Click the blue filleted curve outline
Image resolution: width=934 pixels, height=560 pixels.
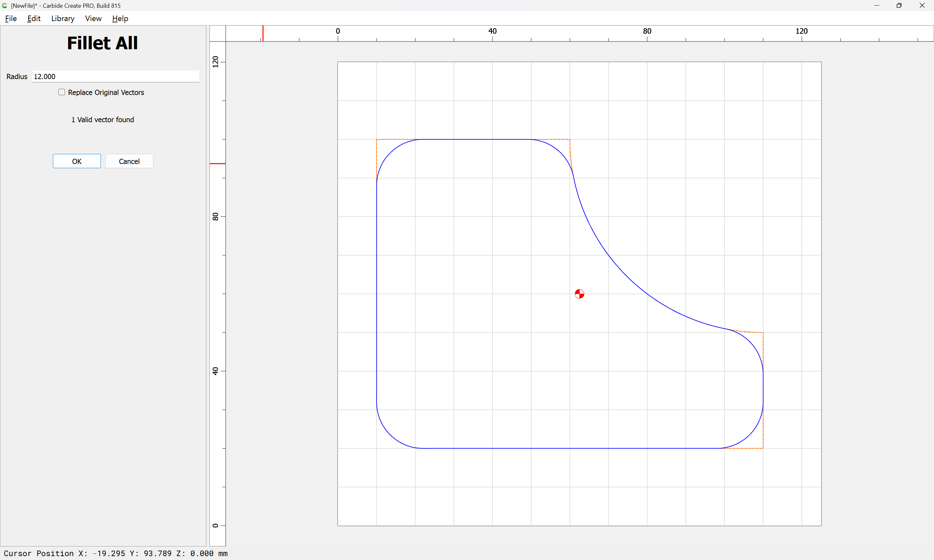coord(377,294)
